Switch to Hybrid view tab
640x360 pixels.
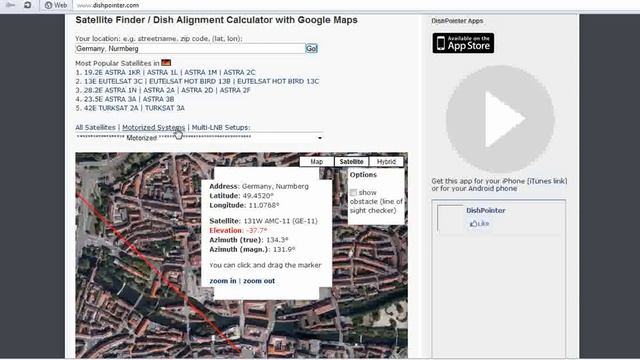coord(386,162)
